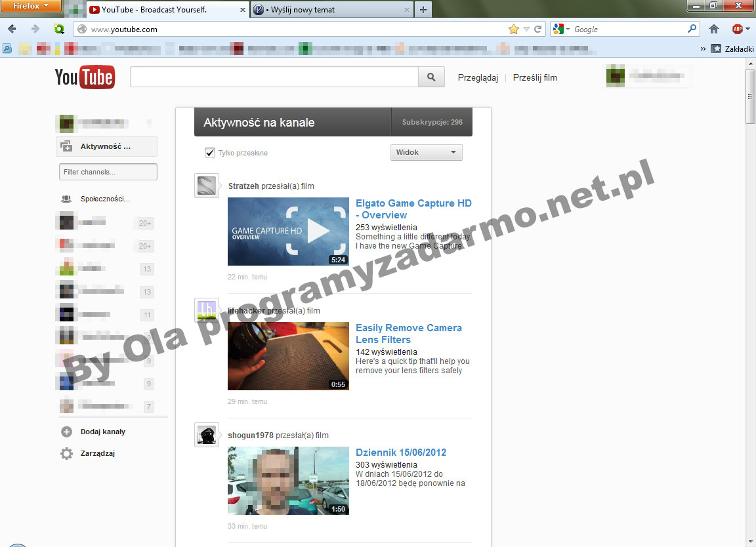
Task: Open Elgato Game Capture HD video title
Action: (413, 209)
